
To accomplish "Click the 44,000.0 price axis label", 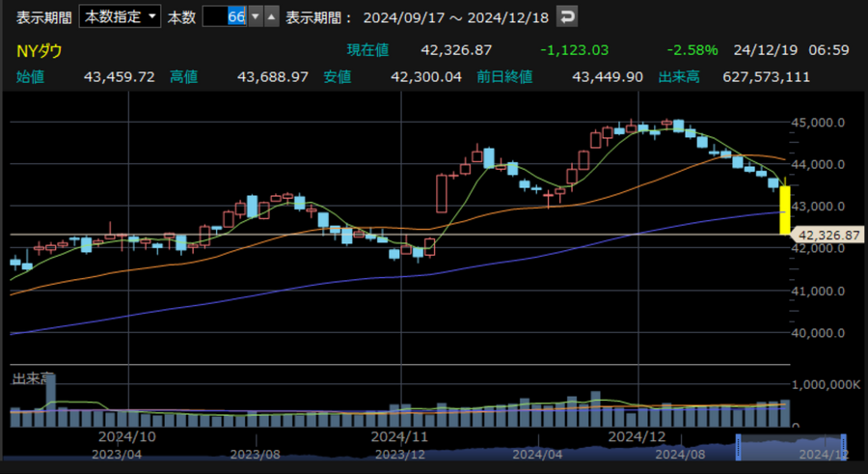I will tap(818, 164).
